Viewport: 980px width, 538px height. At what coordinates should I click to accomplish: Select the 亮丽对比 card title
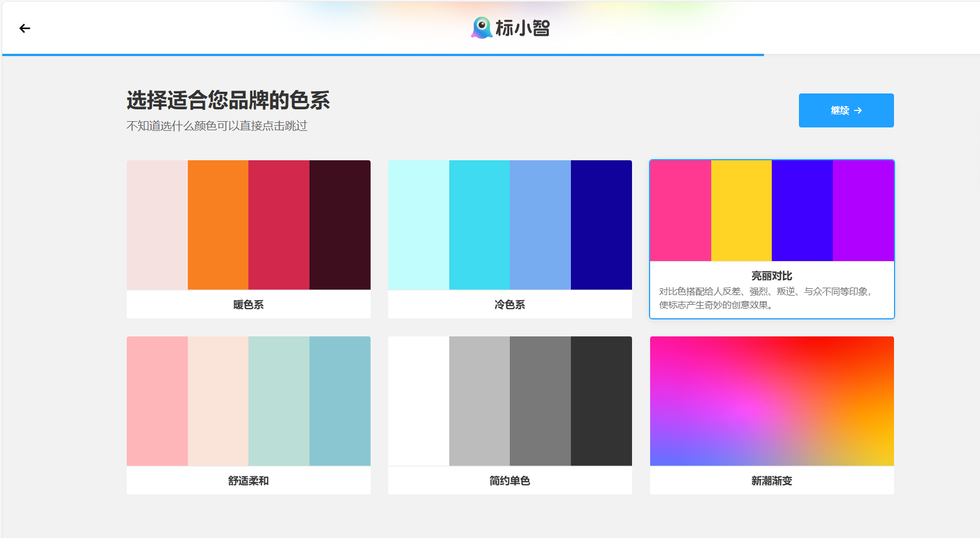(x=772, y=276)
